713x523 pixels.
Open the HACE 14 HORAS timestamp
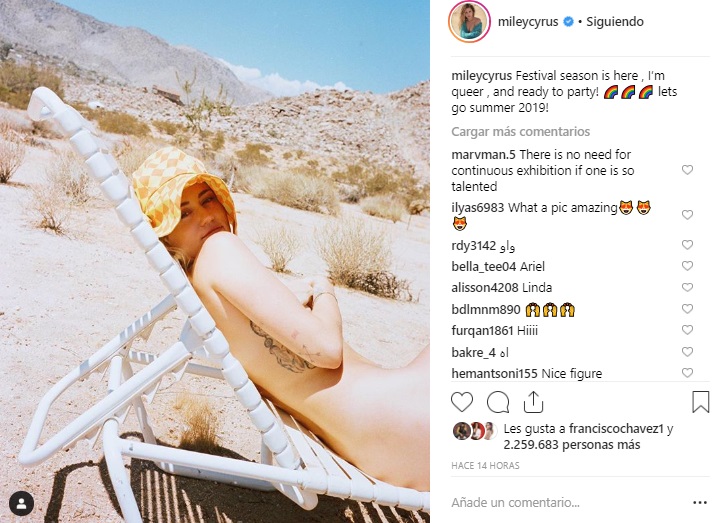[x=485, y=466]
